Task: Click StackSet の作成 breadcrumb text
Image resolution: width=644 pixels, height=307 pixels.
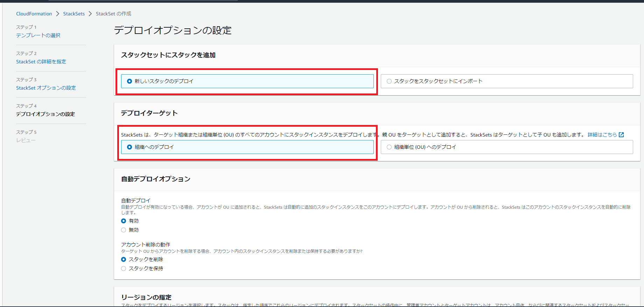Action: pyautogui.click(x=113, y=14)
